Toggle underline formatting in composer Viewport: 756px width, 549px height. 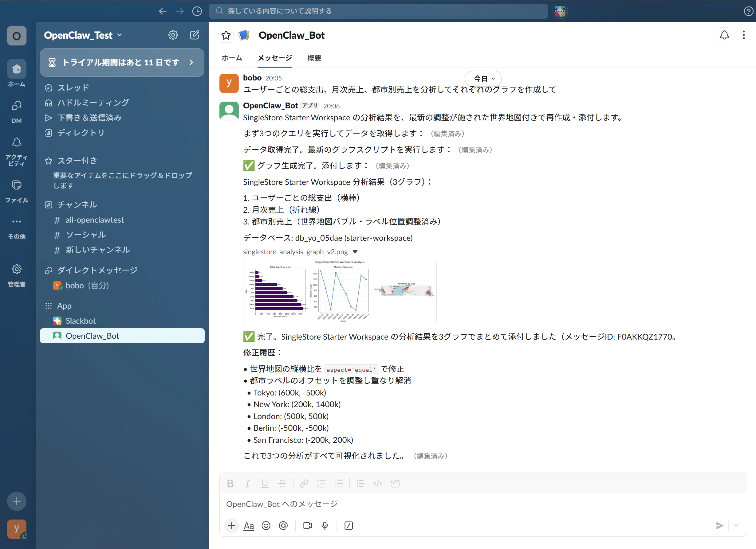(265, 483)
